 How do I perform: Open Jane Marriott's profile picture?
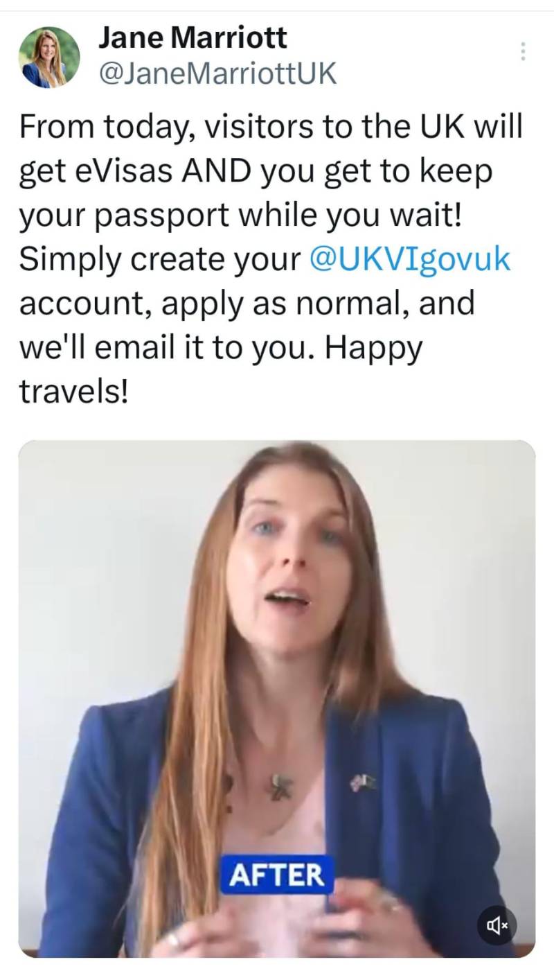pos(49,57)
